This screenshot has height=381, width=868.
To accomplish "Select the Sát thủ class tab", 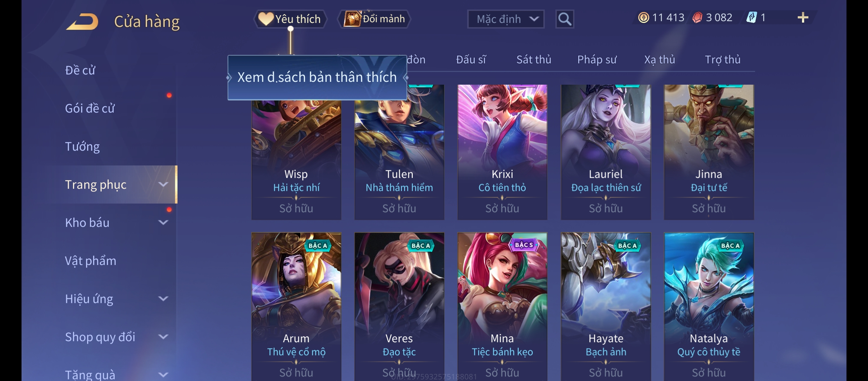I will point(534,60).
